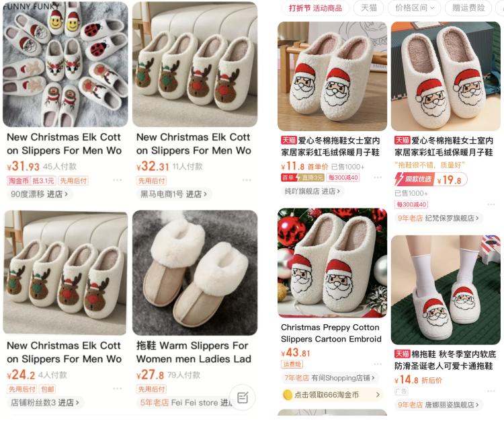Open more options for ¥32.31 elk slippers
Screen dimensions: 504x423
point(247,180)
